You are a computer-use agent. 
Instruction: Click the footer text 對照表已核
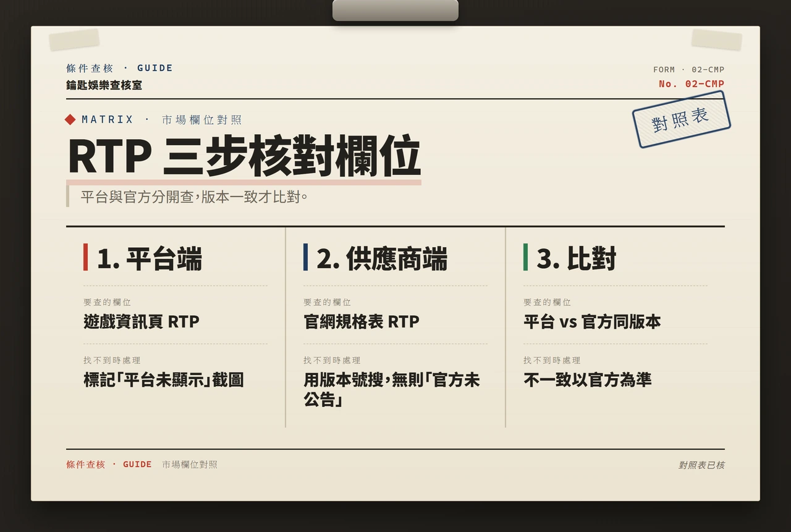pos(701,465)
